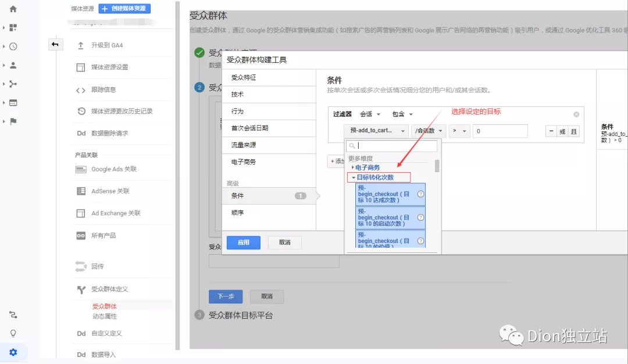
Task: Click the acquisition flow icon in sidebar
Action: (x=13, y=84)
